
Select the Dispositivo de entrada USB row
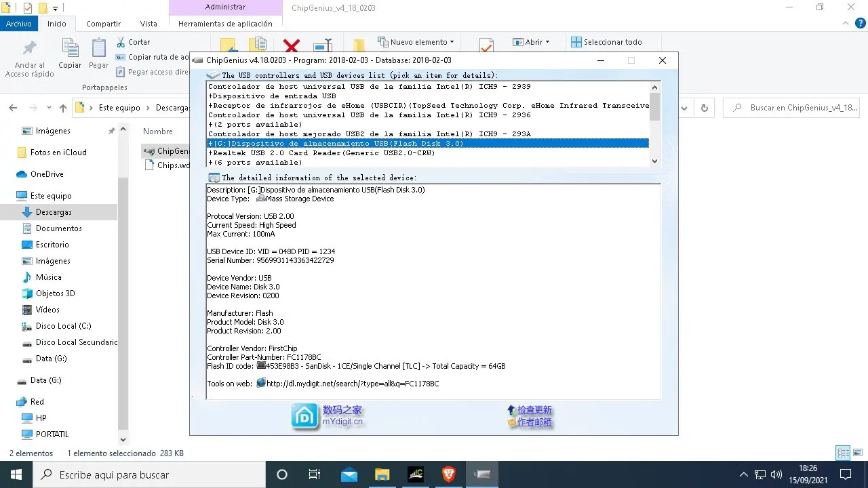click(427, 96)
